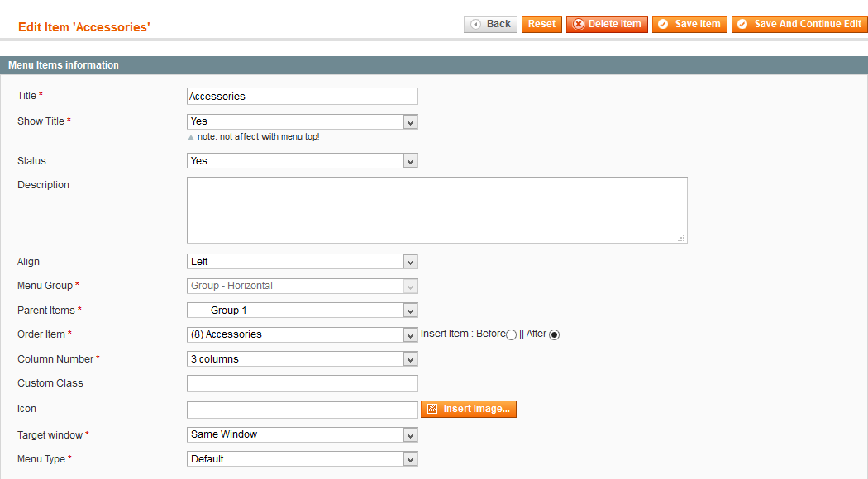Click the Insert Image button
868x479 pixels.
pyautogui.click(x=469, y=410)
